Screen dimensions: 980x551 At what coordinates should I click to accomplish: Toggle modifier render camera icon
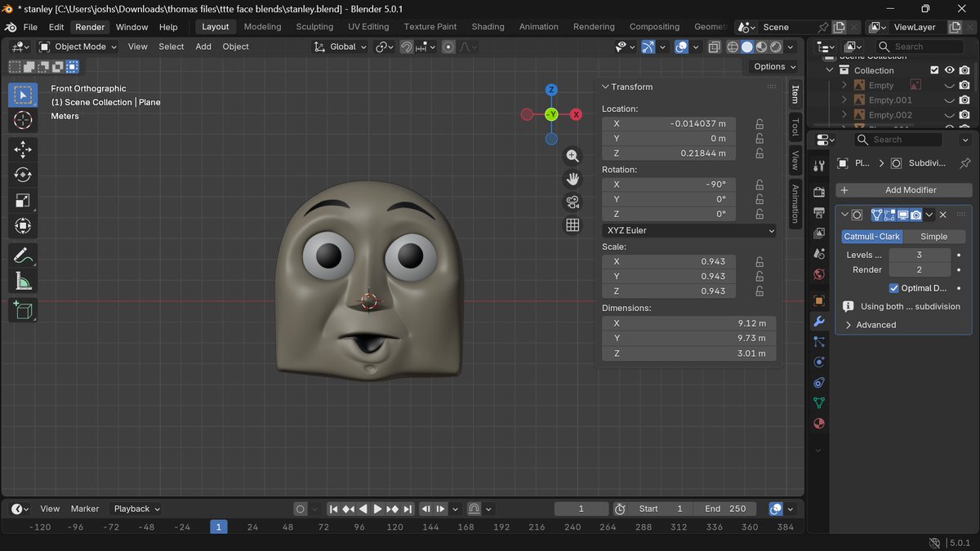[916, 215]
